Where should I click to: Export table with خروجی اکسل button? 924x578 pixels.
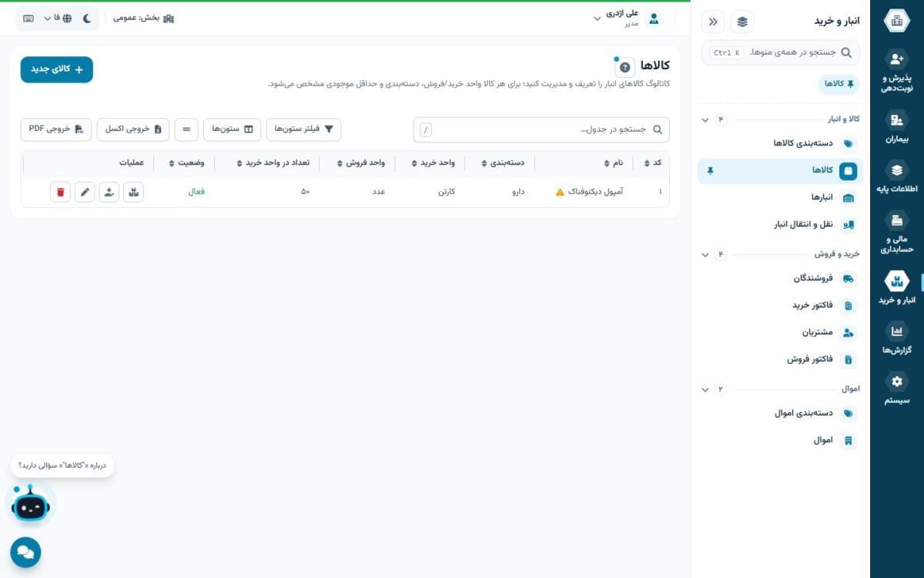[x=133, y=129]
